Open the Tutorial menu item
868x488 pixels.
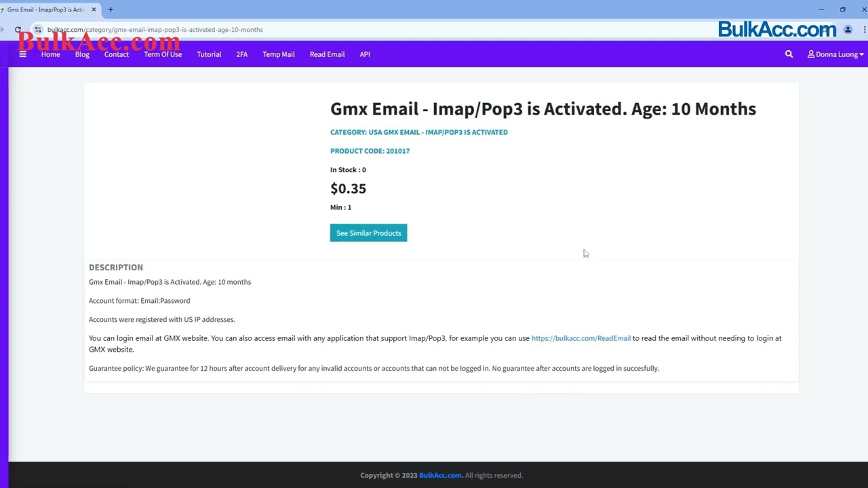click(209, 54)
